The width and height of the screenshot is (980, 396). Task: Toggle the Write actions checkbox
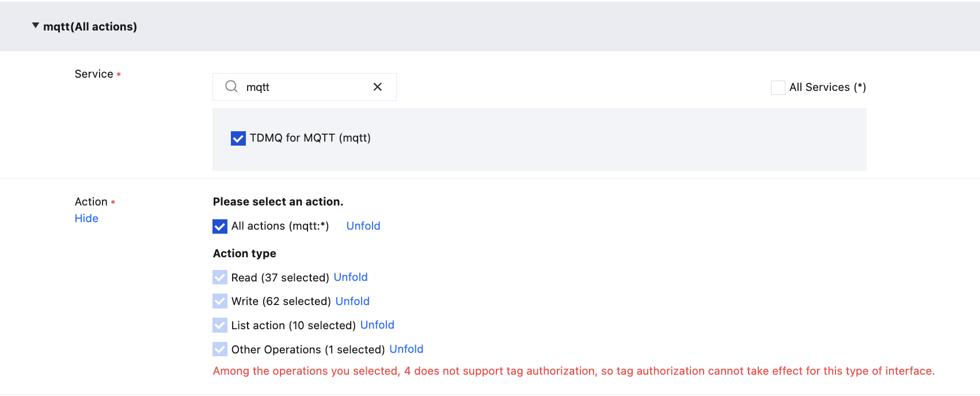pos(220,301)
